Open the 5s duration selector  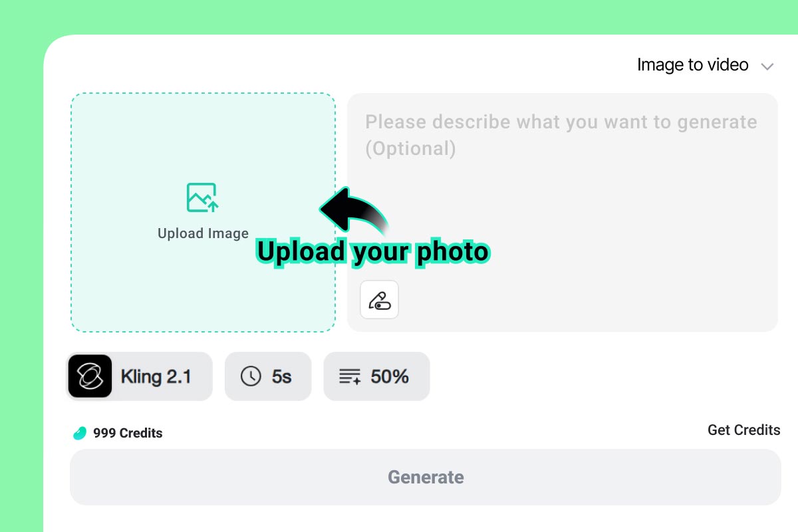[x=281, y=376]
